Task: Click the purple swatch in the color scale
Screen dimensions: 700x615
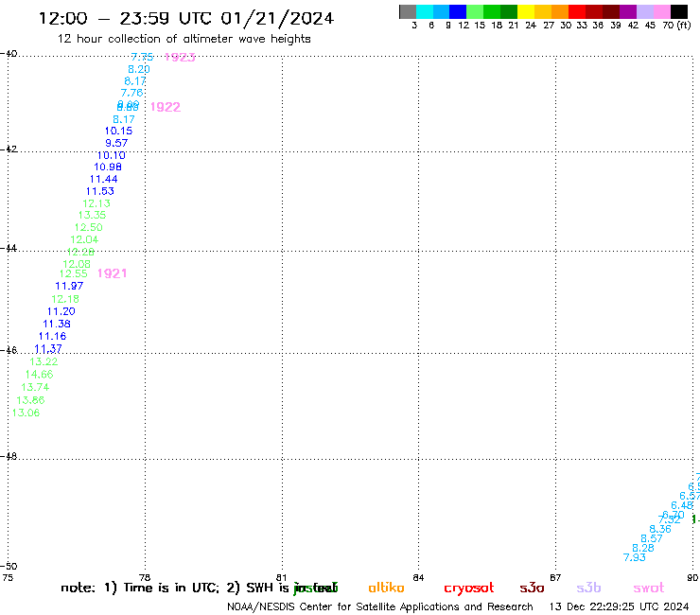Action: 628,11
